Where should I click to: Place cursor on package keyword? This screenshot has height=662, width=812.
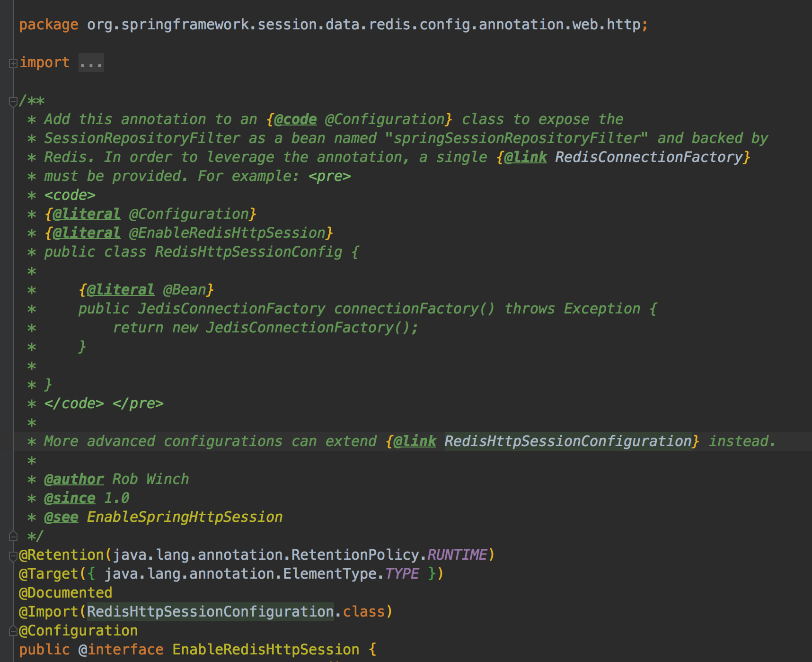pyautogui.click(x=49, y=25)
